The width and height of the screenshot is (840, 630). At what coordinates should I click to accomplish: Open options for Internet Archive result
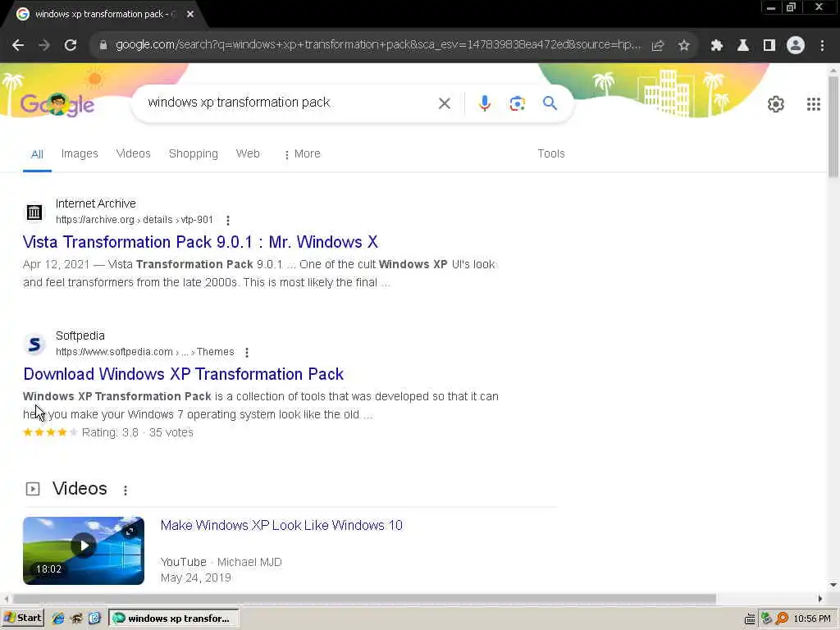click(x=228, y=220)
